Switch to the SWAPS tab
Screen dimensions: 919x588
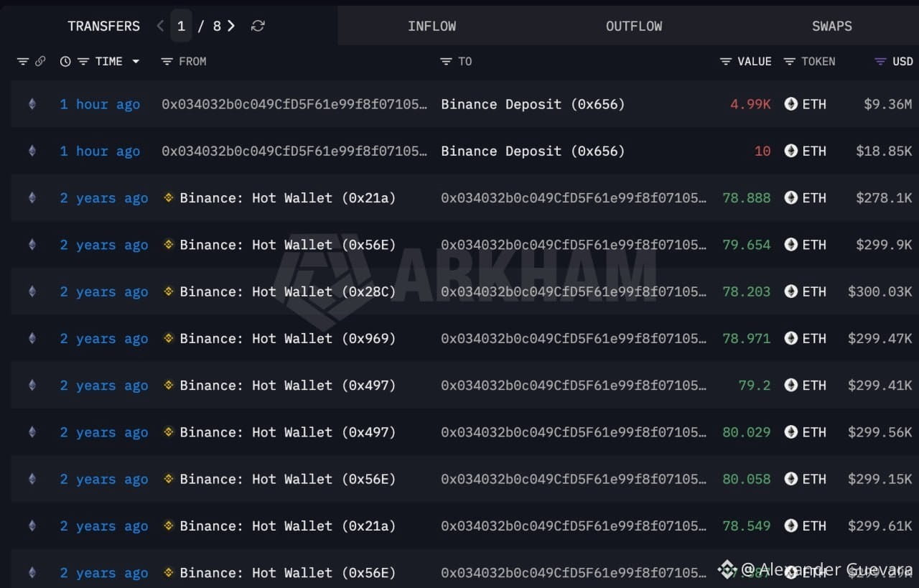click(831, 26)
